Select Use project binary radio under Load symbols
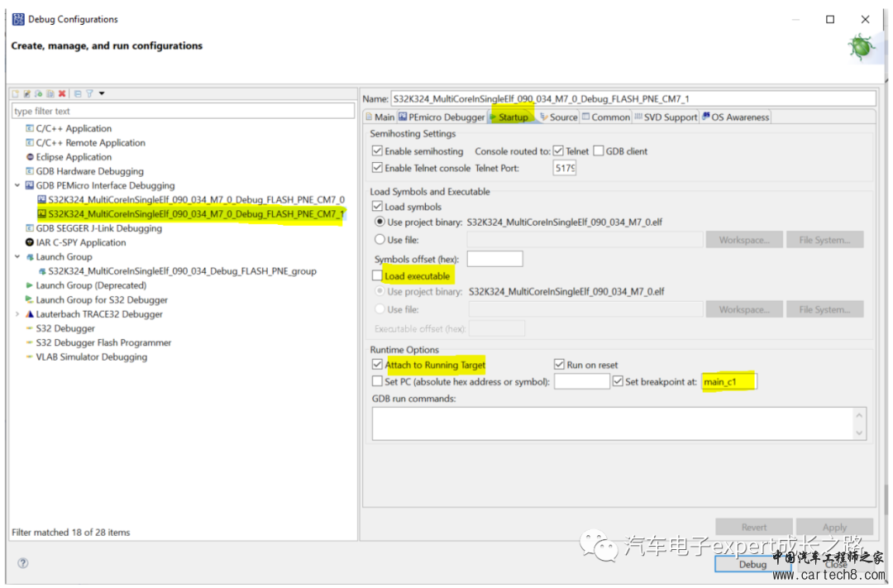This screenshot has width=893, height=588. pos(380,222)
